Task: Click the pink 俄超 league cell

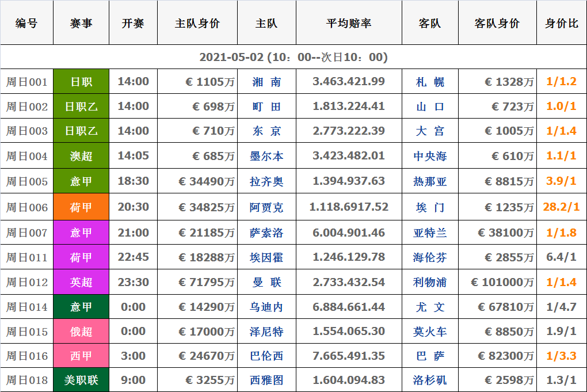Action: tap(81, 332)
